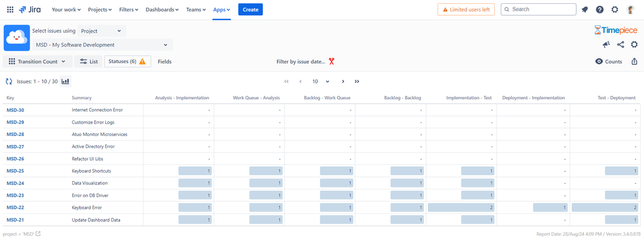Image resolution: width=644 pixels, height=241 pixels.
Task: Expand MSD - My Software Development dropdown
Action: point(102,44)
